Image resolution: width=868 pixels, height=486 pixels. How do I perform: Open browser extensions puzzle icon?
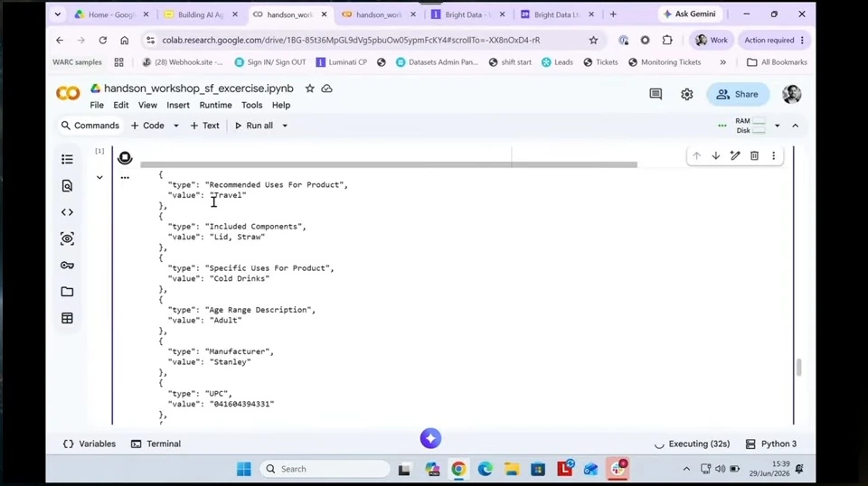tap(667, 40)
